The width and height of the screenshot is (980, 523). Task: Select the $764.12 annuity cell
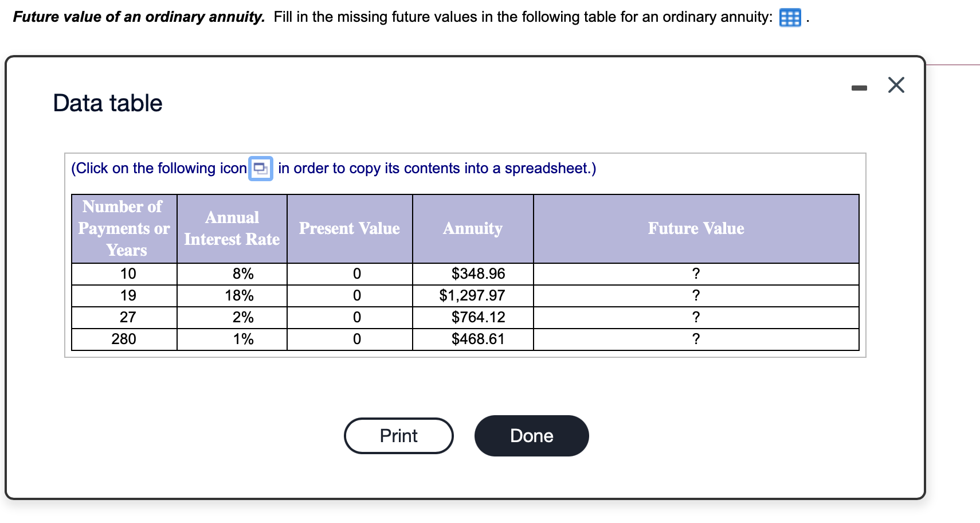point(478,318)
